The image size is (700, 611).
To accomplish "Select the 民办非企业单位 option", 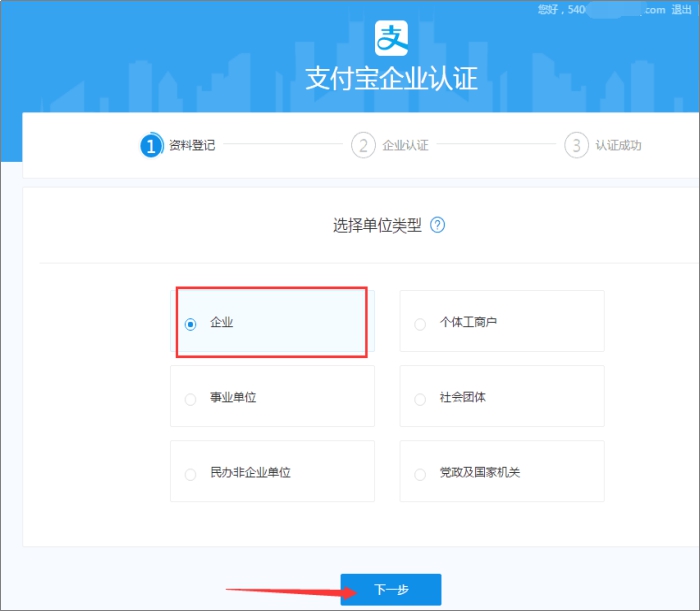I will (191, 474).
